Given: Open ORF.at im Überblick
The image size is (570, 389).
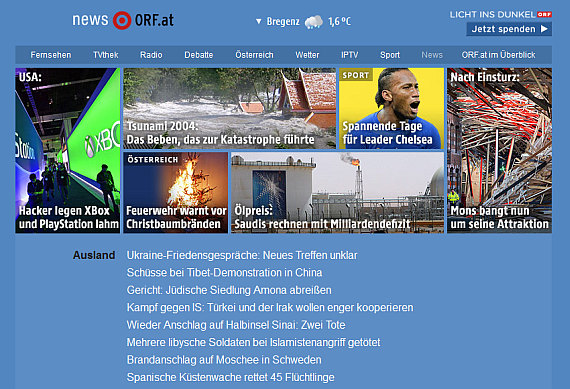Looking at the screenshot, I should point(498,55).
